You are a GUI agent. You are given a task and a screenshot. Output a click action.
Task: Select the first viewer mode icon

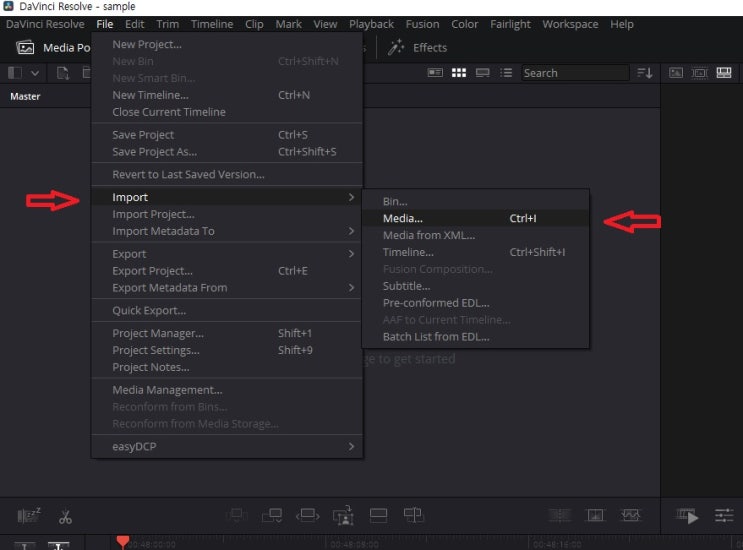click(x=676, y=72)
